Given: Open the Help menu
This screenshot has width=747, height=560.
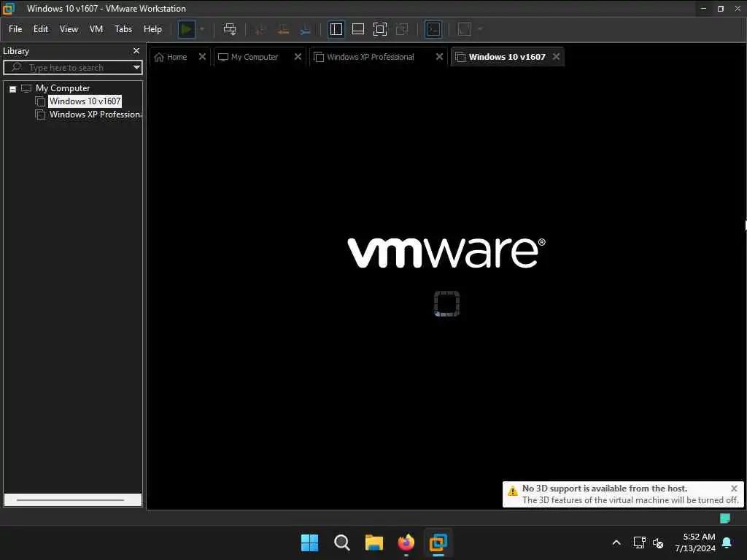Looking at the screenshot, I should coord(152,29).
